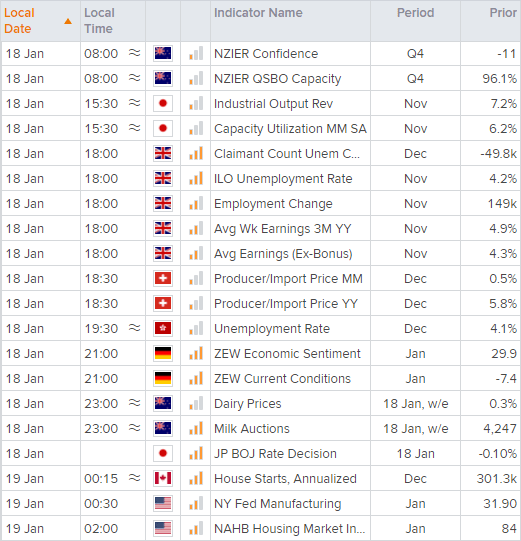Click the approximate-time symbol on the Dairy Prices row
521x541 pixels.
coord(135,403)
